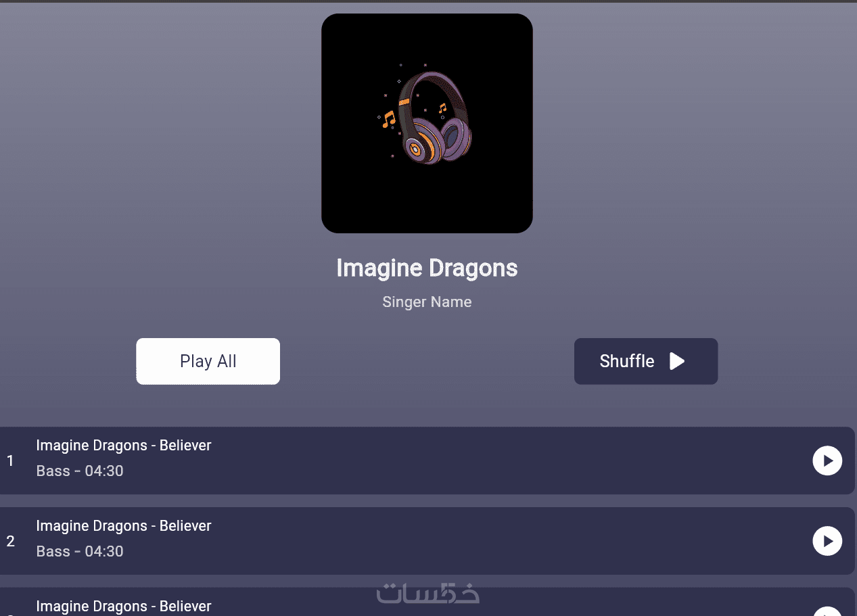
Task: Click second track's Bass - 04:30 details
Action: tap(80, 551)
